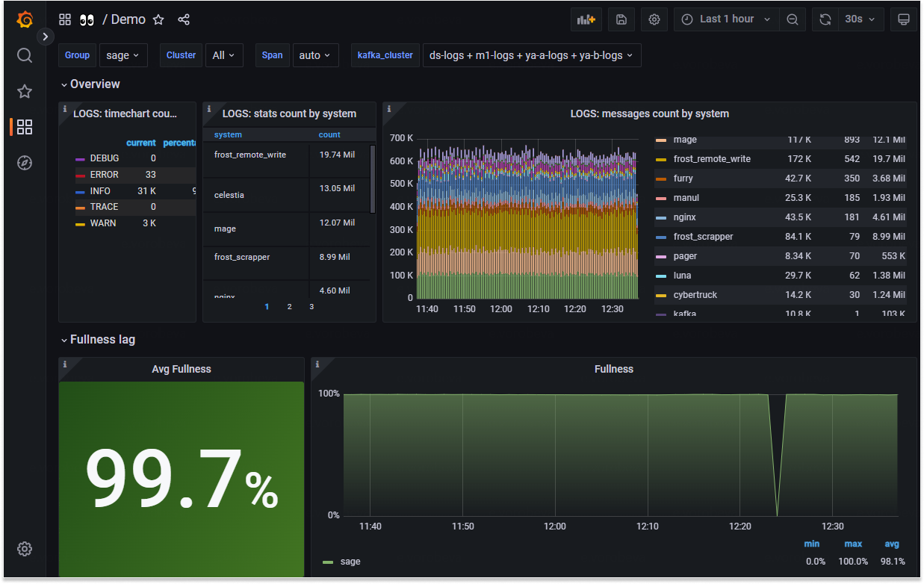Save the dashboard with the disk icon
Image resolution: width=924 pixels, height=584 pixels.
621,19
